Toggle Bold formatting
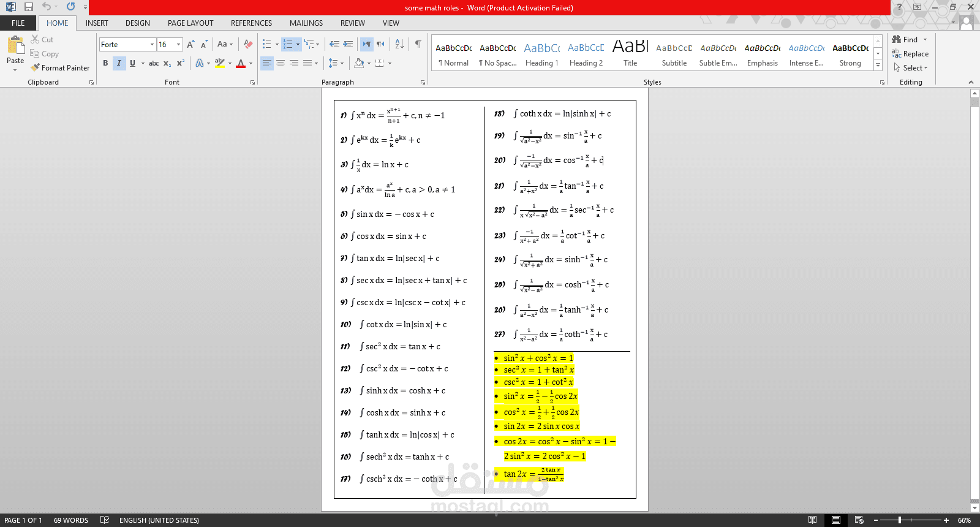This screenshot has height=527, width=980. tap(105, 63)
